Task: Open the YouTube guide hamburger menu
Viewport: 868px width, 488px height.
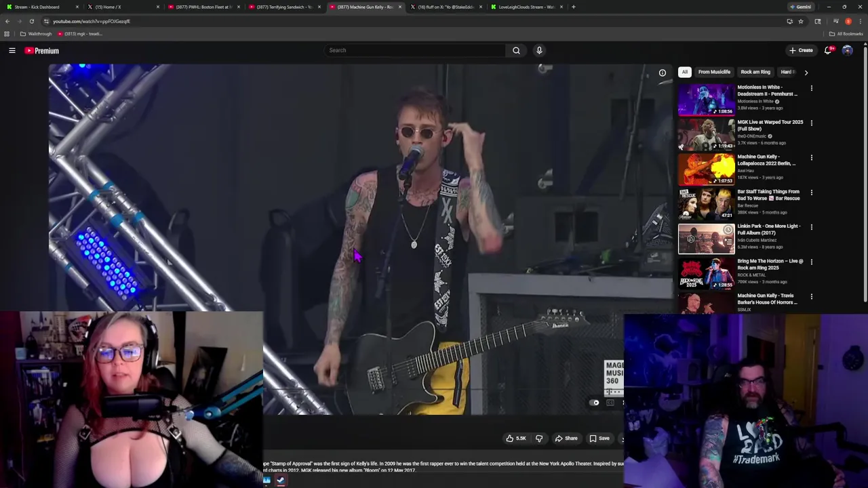Action: pyautogui.click(x=12, y=50)
